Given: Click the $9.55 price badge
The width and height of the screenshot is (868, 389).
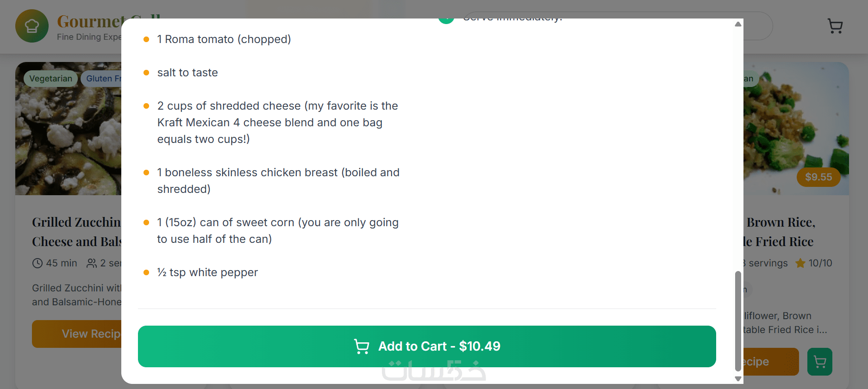Looking at the screenshot, I should tap(818, 177).
